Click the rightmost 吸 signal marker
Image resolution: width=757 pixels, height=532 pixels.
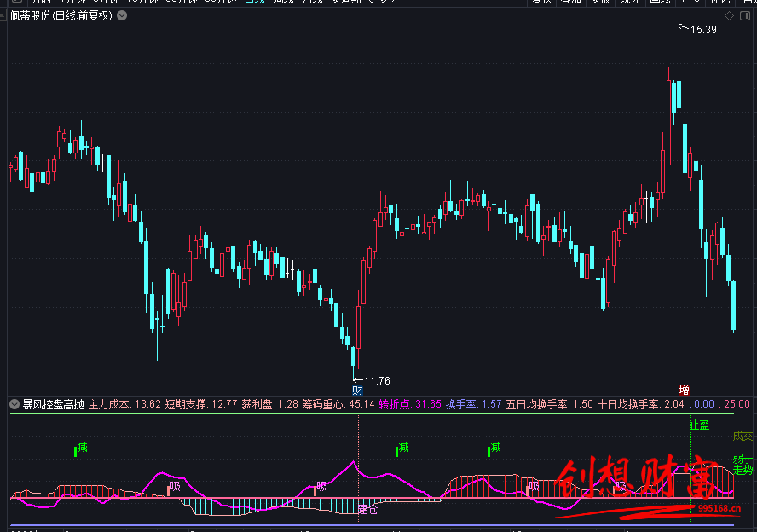click(x=620, y=487)
